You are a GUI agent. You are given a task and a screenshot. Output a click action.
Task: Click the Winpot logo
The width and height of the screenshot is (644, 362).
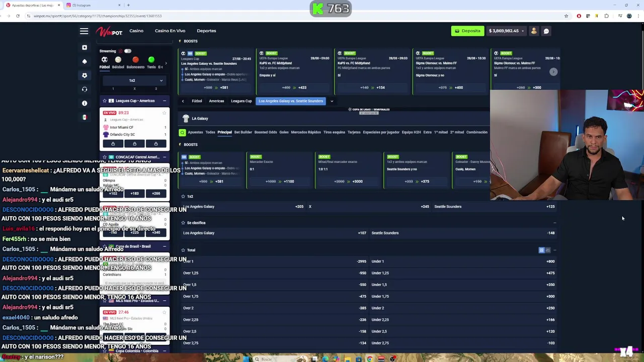[x=109, y=31]
